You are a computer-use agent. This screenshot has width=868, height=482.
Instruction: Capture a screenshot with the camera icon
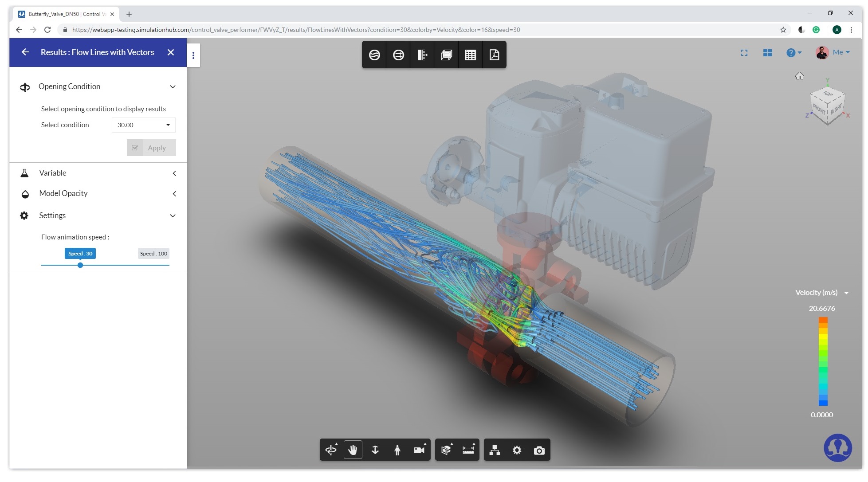point(539,450)
